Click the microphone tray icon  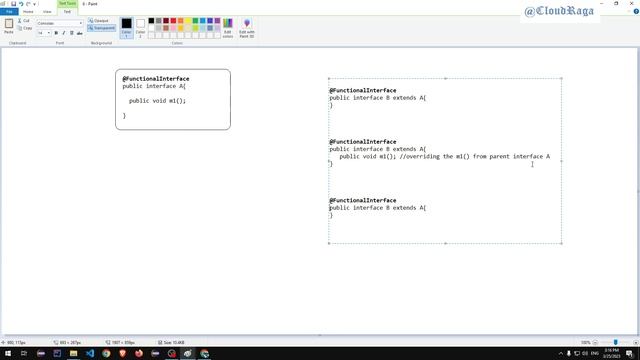(x=569, y=353)
